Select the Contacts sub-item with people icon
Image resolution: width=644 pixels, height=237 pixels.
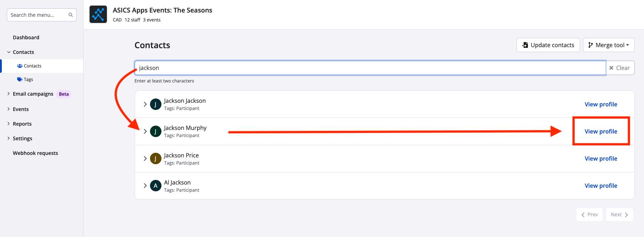coord(32,66)
